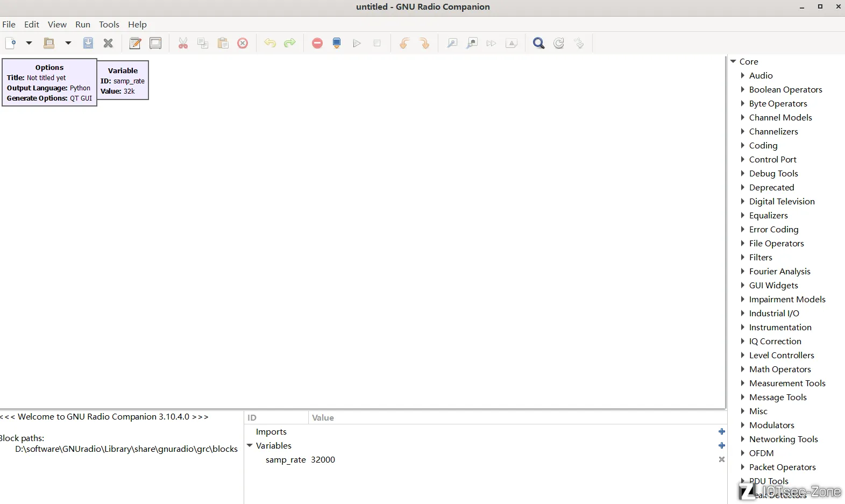Expand the GUI Widgets category
845x504 pixels.
743,285
